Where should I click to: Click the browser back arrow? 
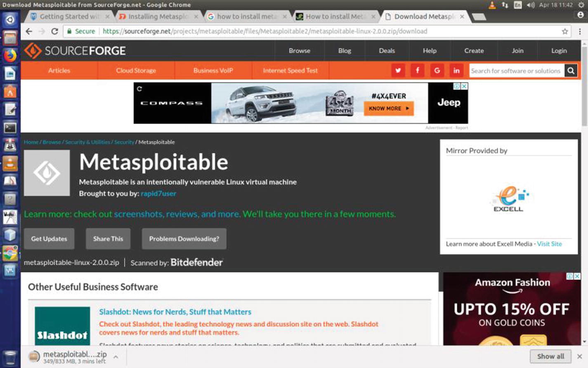[28, 31]
